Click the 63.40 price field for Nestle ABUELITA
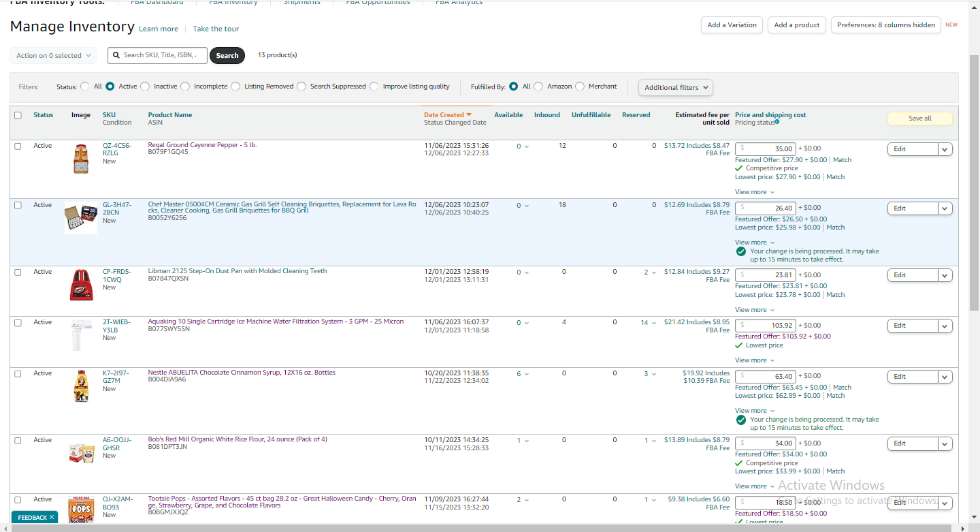The height and width of the screenshot is (532, 980). (766, 376)
